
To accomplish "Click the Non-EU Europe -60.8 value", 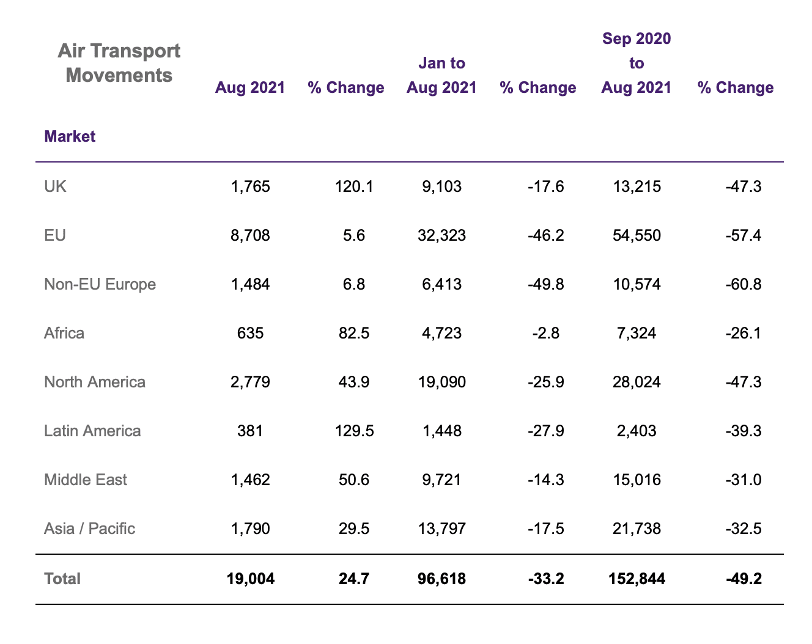I will click(743, 284).
